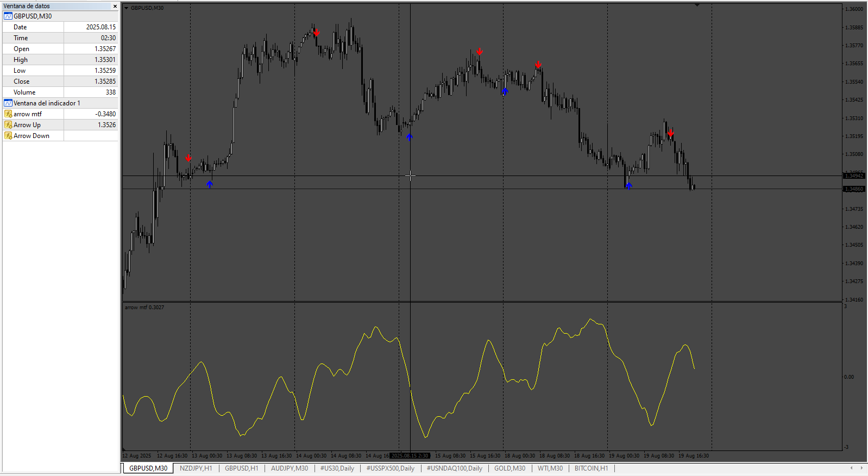This screenshot has width=868, height=476.
Task: Click the chart shift triangle marker at the top of the chart
Action: pyautogui.click(x=697, y=5)
